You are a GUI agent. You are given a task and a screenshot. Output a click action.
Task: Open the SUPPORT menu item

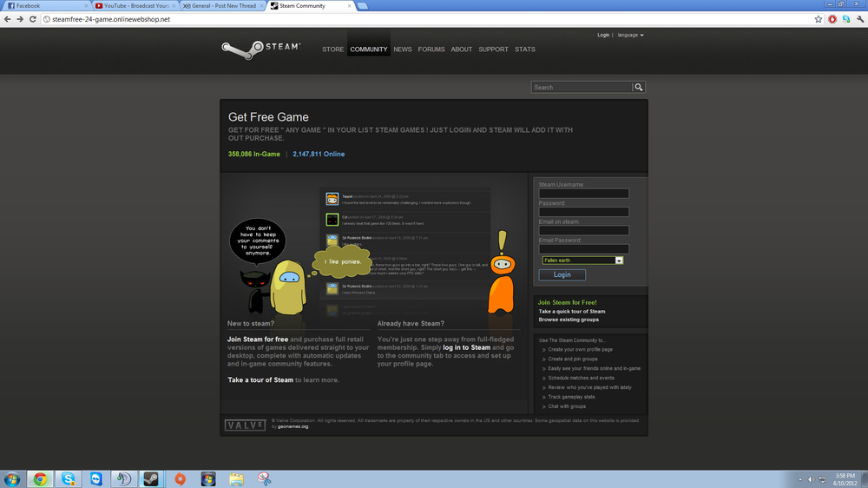493,49
